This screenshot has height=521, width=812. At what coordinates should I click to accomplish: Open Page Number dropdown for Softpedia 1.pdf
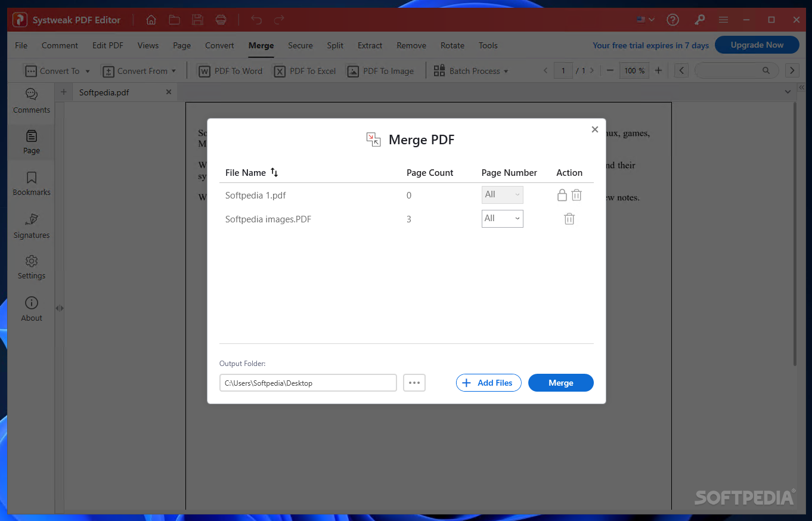click(x=503, y=195)
